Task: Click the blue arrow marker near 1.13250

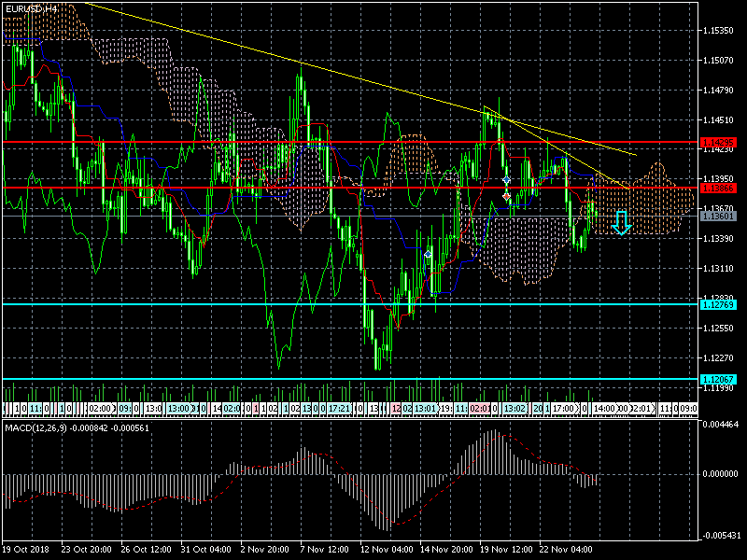Action: click(428, 254)
